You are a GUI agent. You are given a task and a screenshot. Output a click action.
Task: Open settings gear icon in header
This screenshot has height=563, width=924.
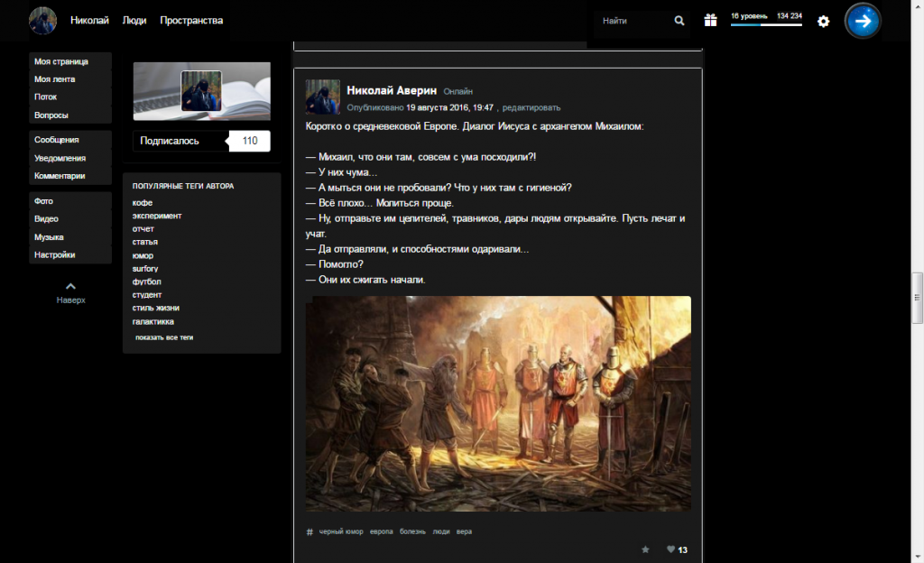click(823, 21)
